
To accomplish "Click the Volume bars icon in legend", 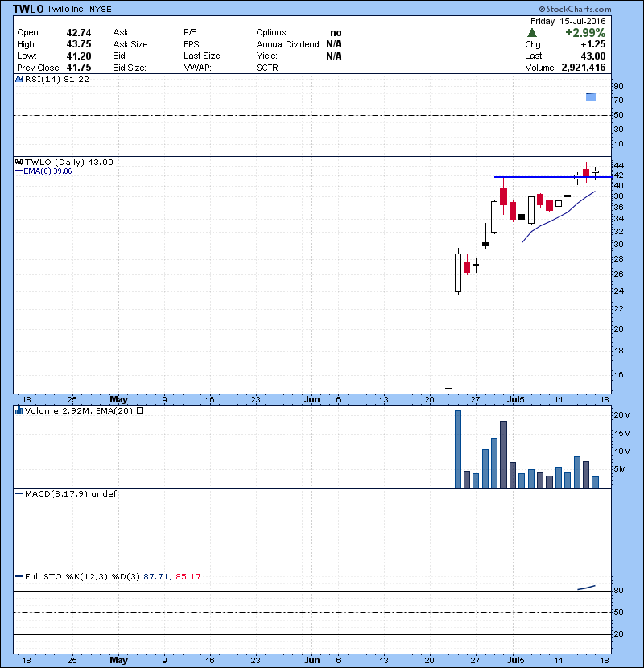I will point(19,410).
